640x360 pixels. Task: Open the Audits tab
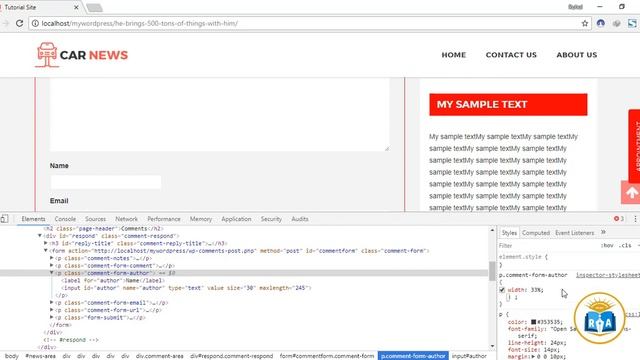(x=300, y=219)
